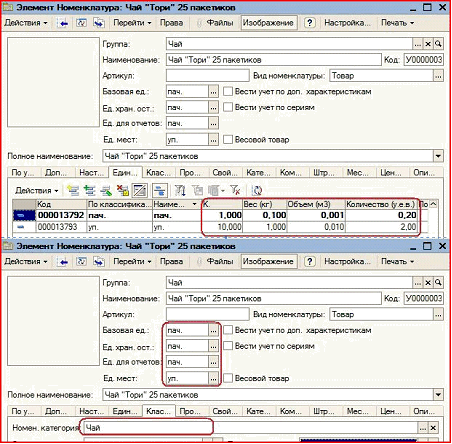Switch to 'Цен...' tab in upper window
452x444 pixels.
click(x=391, y=172)
